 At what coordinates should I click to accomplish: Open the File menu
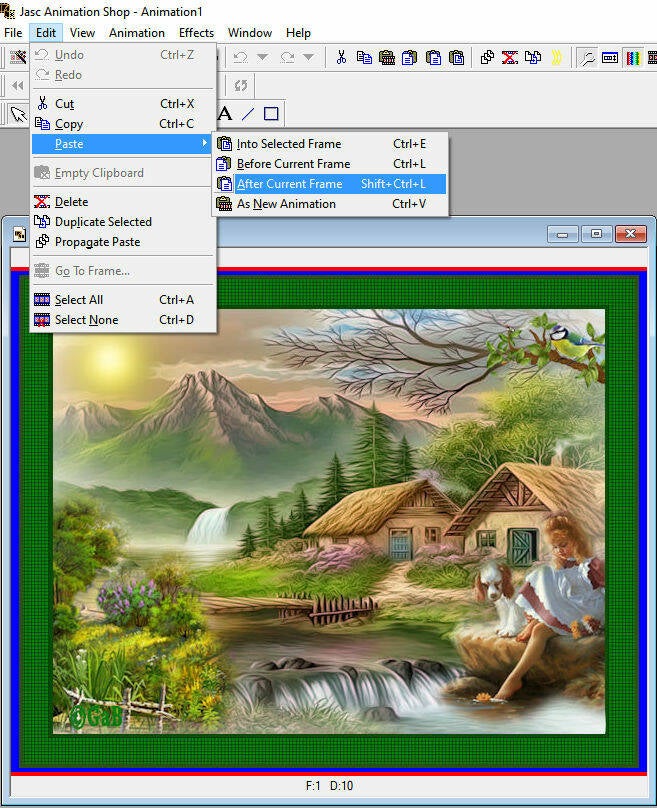click(13, 32)
